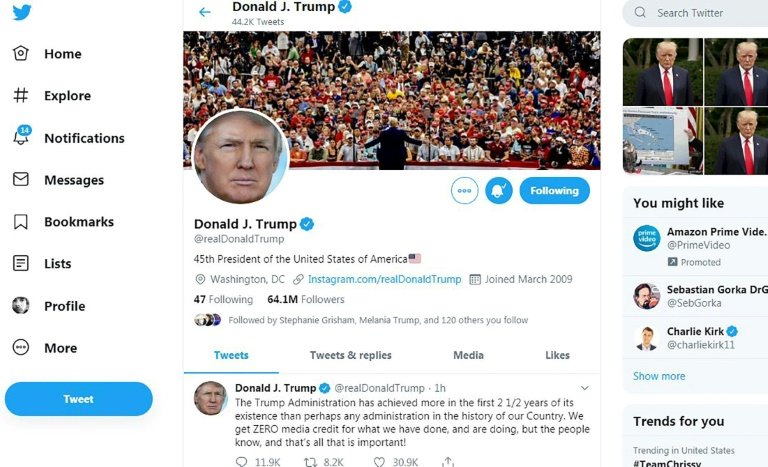
Task: Open Lists icon in sidebar
Action: [x=21, y=263]
